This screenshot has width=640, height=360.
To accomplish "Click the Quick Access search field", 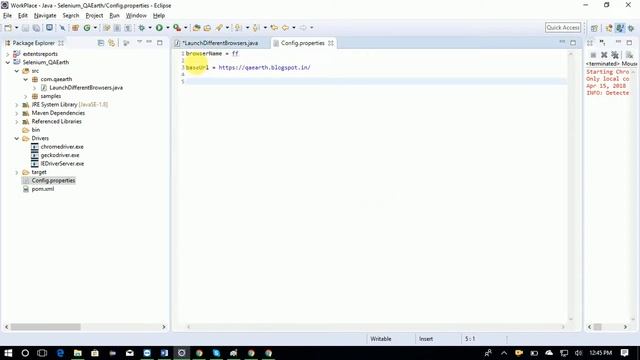I will coord(563,27).
